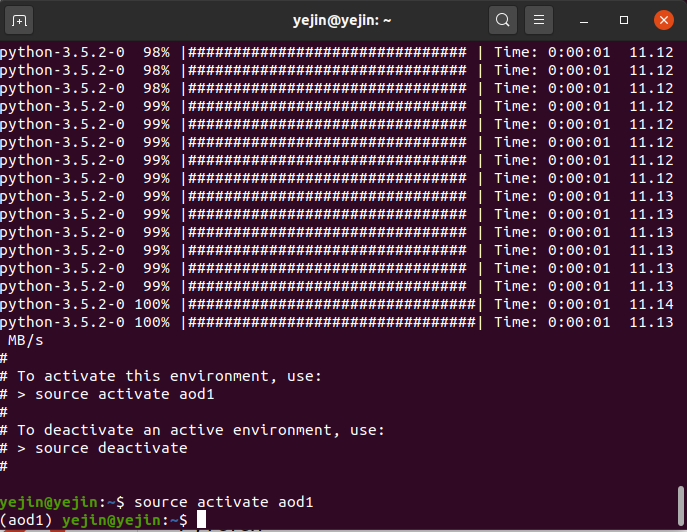The image size is (687, 532).
Task: Open the hamburger menu
Action: pyautogui.click(x=538, y=20)
